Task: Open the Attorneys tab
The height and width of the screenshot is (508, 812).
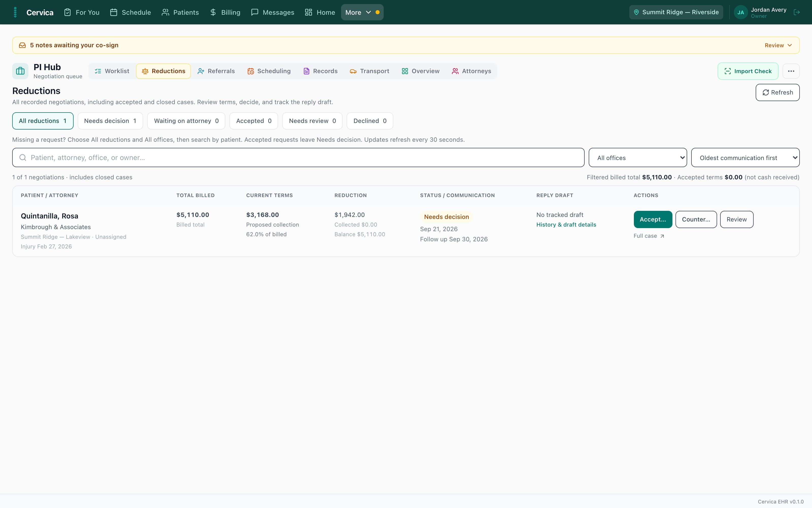Action: point(471,71)
